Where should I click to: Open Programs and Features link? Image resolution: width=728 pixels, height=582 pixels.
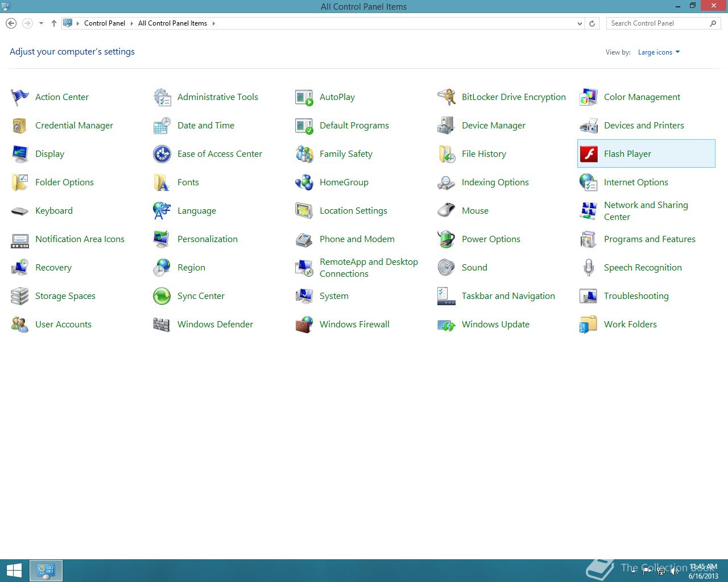pyautogui.click(x=650, y=239)
